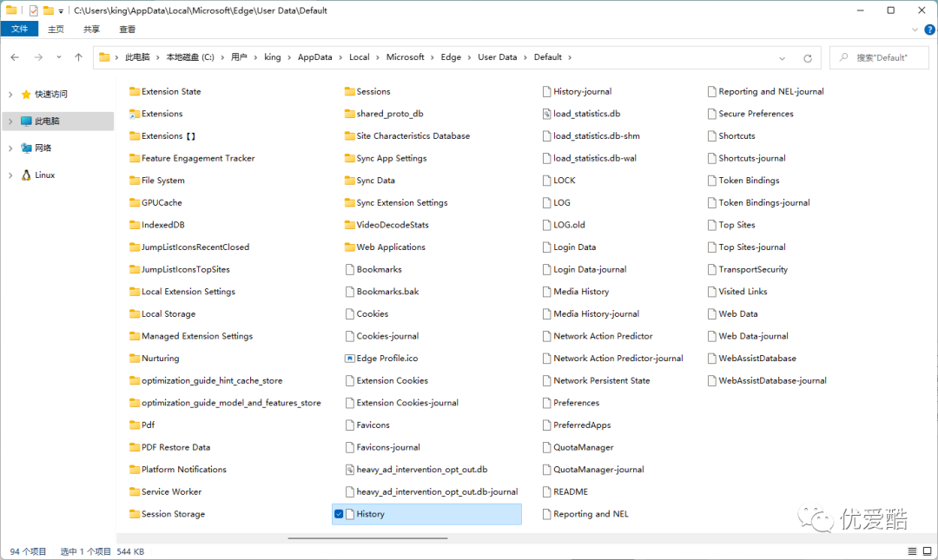Select the Local Storage folder
Viewport: 938px width, 560px height.
point(162,314)
